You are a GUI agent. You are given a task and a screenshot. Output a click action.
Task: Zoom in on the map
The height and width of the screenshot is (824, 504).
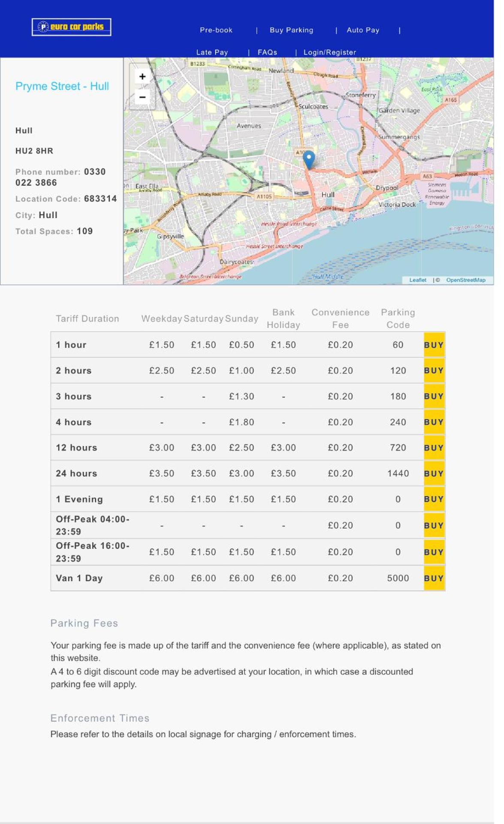(142, 77)
